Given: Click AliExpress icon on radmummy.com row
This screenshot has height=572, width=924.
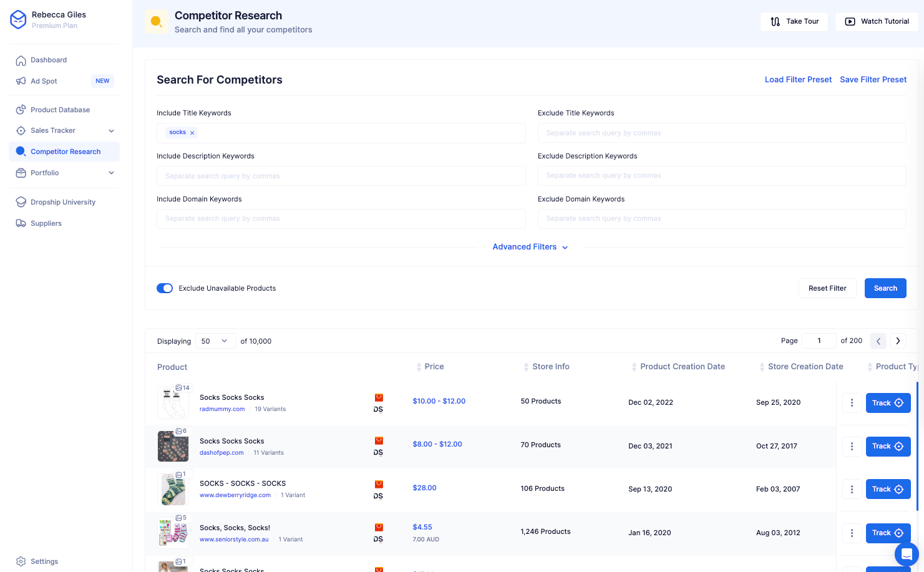Looking at the screenshot, I should pos(378,397).
